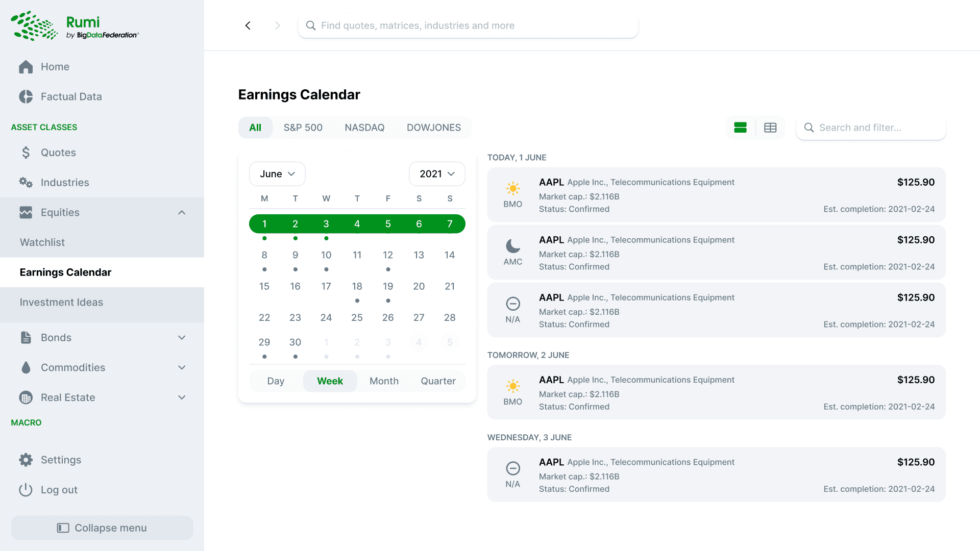
Task: Select June 15 on the calendar
Action: click(x=264, y=286)
